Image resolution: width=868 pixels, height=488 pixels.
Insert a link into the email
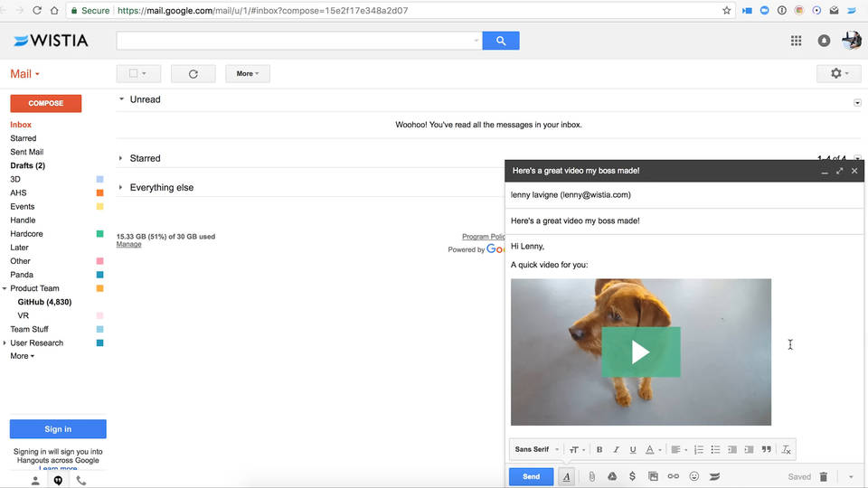click(x=673, y=476)
